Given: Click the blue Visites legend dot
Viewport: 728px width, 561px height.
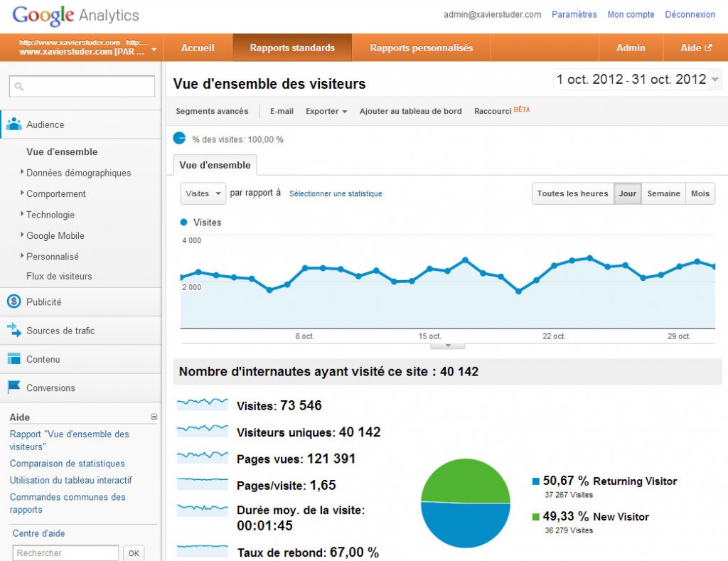Looking at the screenshot, I should pyautogui.click(x=184, y=223).
